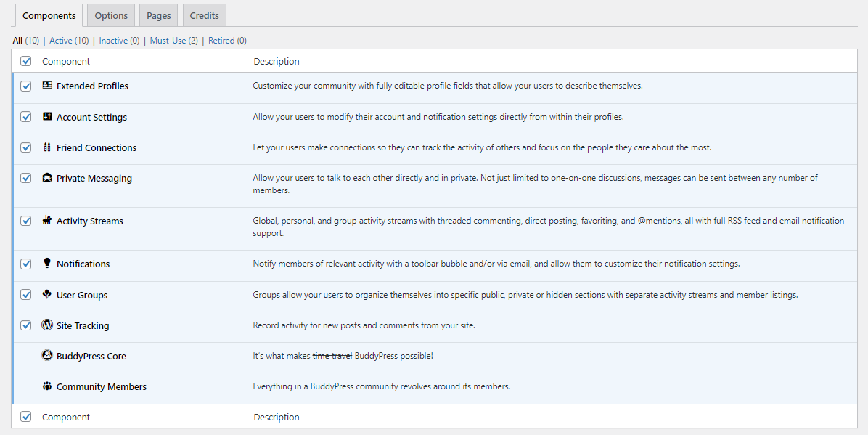868x435 pixels.
Task: Click the Description header in top row
Action: (277, 61)
